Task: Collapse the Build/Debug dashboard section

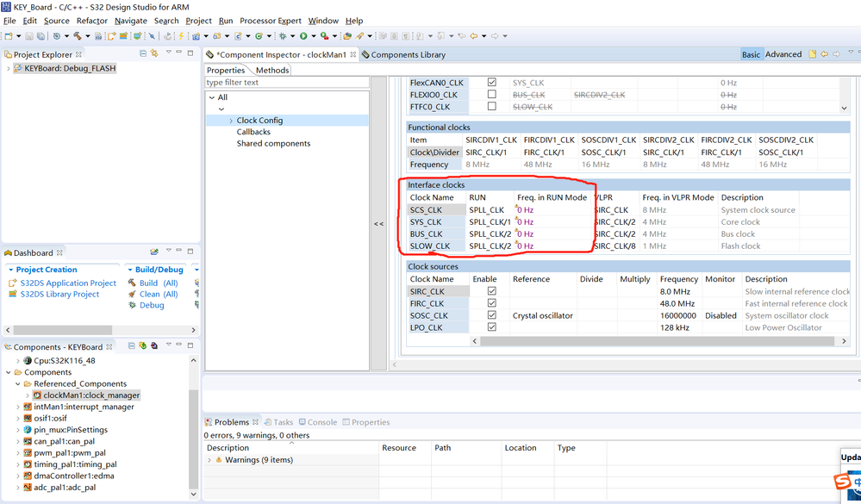Action: (x=130, y=270)
